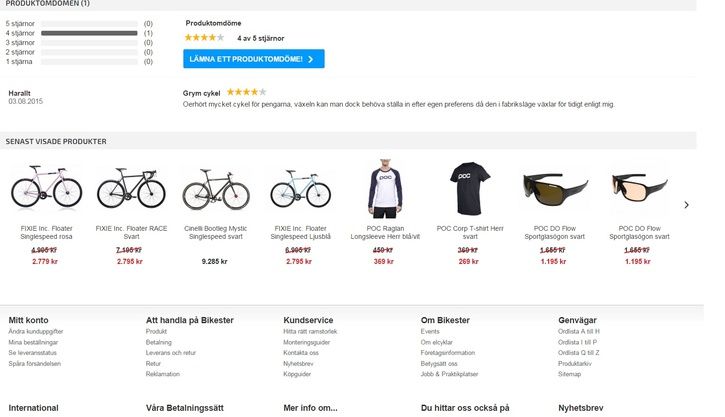Select the Kontakta oss link

point(301,353)
